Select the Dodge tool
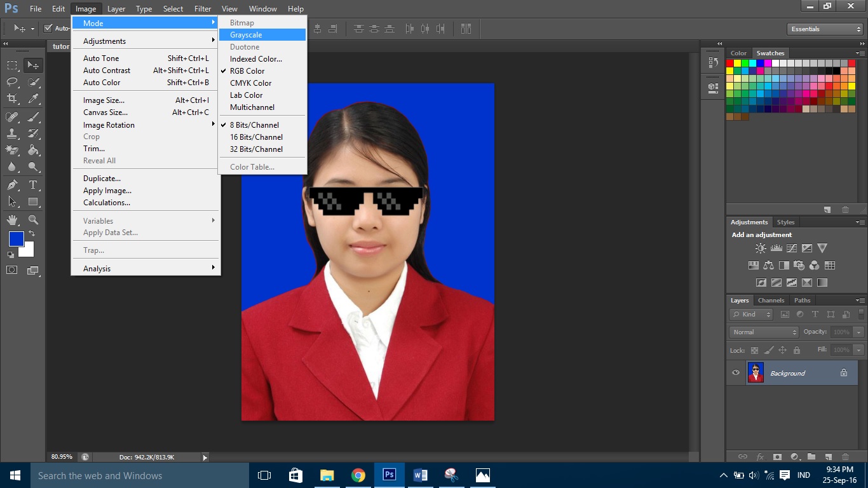 pos(33,167)
